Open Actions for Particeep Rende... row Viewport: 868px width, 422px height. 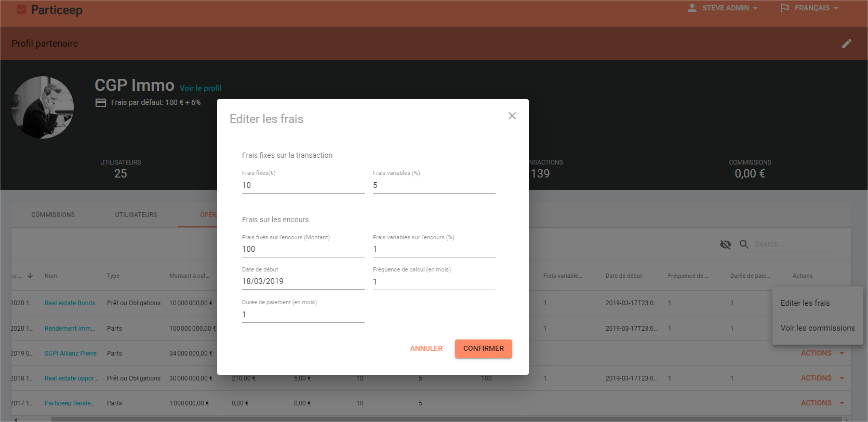click(x=822, y=403)
